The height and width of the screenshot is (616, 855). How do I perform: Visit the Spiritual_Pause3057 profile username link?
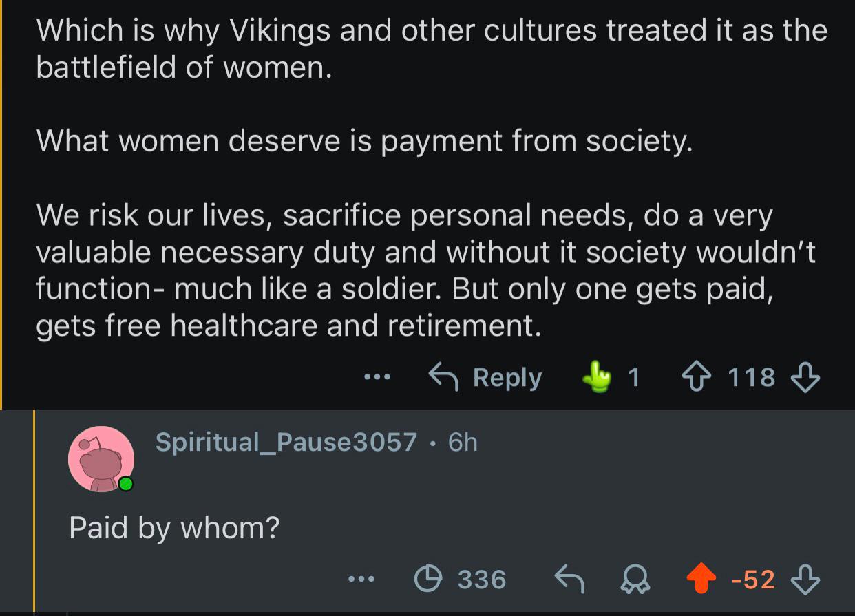[286, 442]
